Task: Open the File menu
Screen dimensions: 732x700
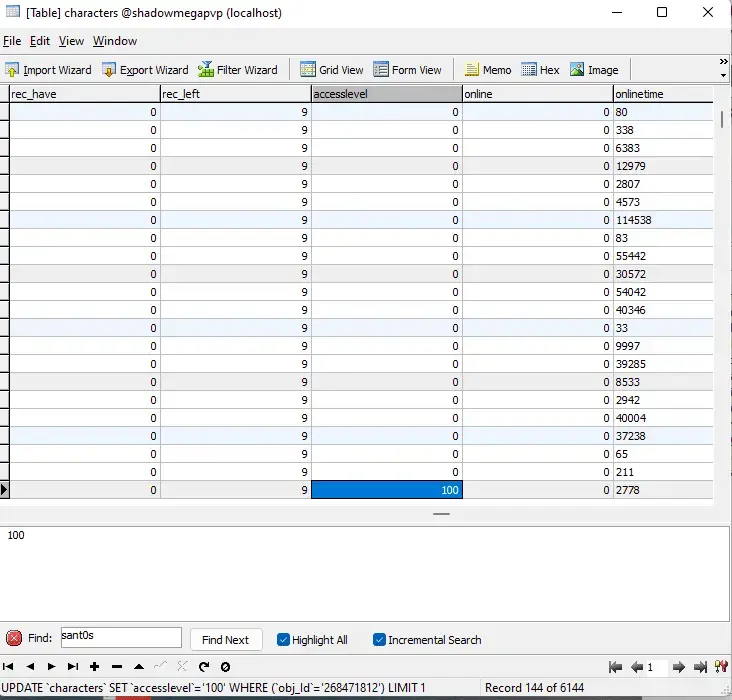Action: 12,41
